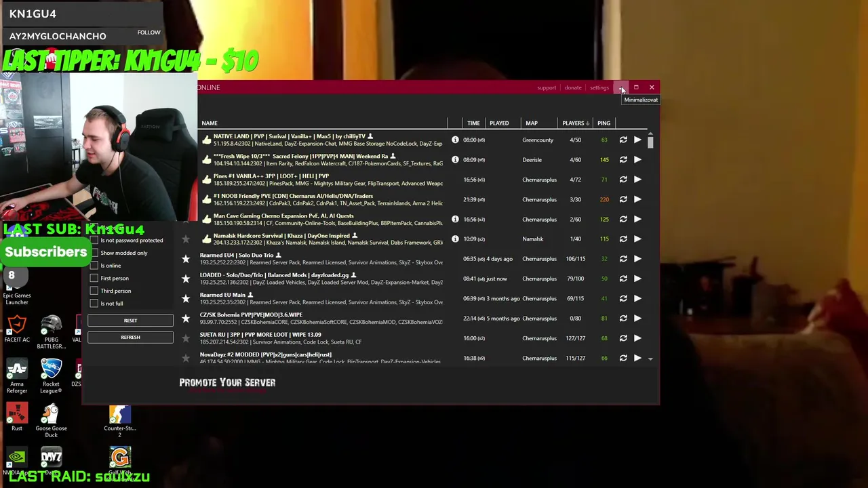This screenshot has width=868, height=488.
Task: Open Rocket League desktop icon
Action: 51,377
